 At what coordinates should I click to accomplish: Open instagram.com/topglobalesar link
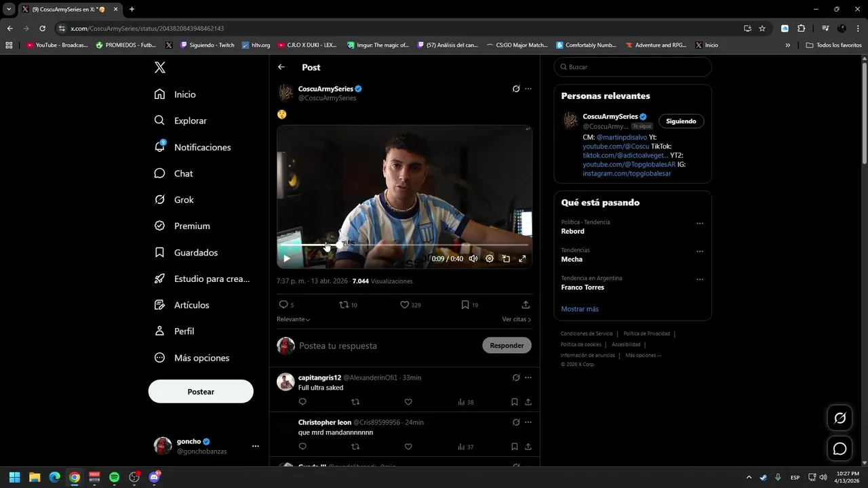[x=627, y=174]
